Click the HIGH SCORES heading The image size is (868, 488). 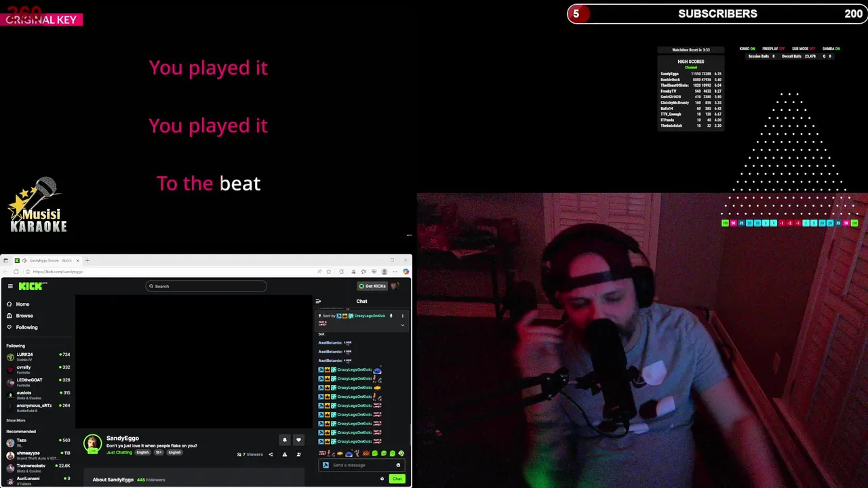[x=691, y=62]
